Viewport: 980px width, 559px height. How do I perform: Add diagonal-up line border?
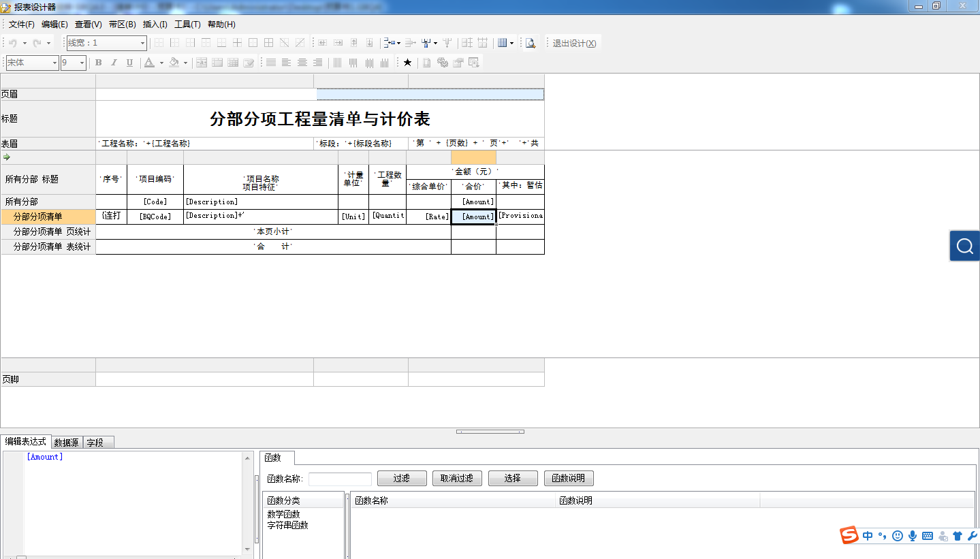(x=299, y=43)
